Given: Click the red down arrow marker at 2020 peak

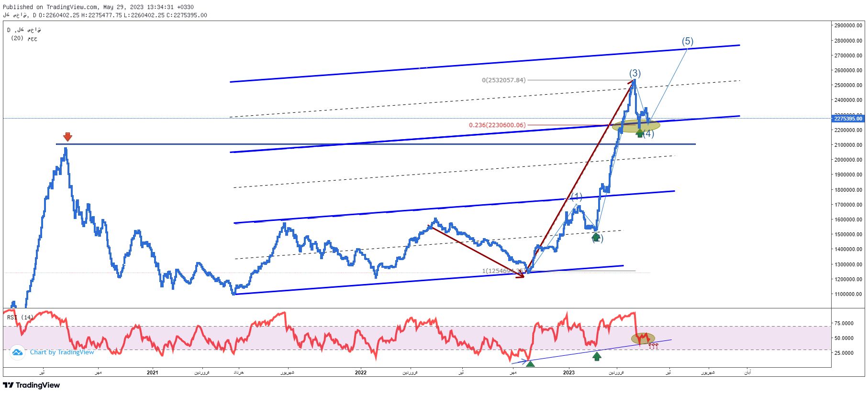Looking at the screenshot, I should coord(67,137).
